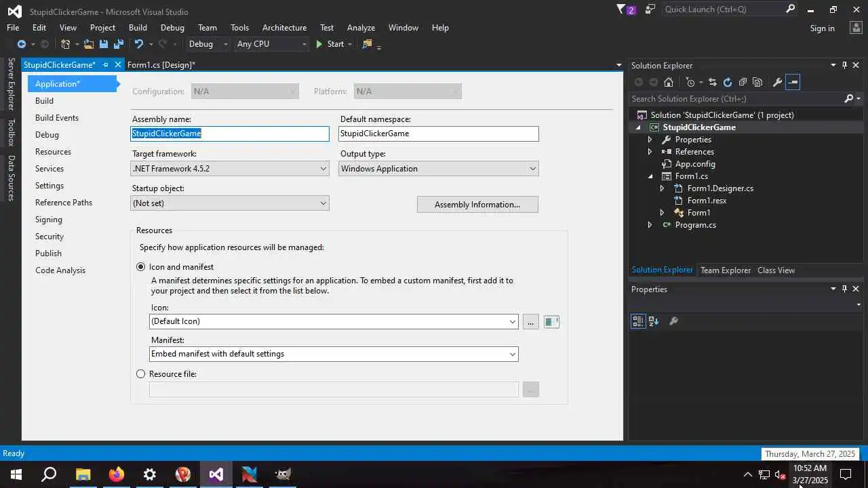Click the Undo arrow in toolbar
The image size is (868, 488).
point(138,44)
